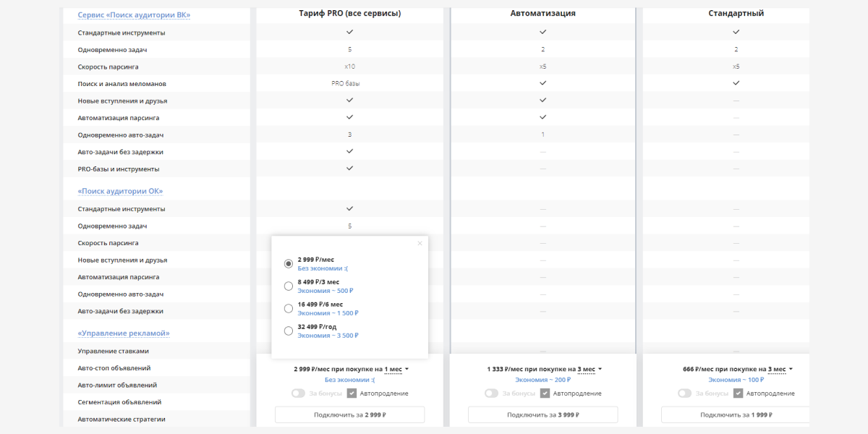Open the 1 мес period dropdown for PRO
This screenshot has width=868, height=434.
point(396,369)
